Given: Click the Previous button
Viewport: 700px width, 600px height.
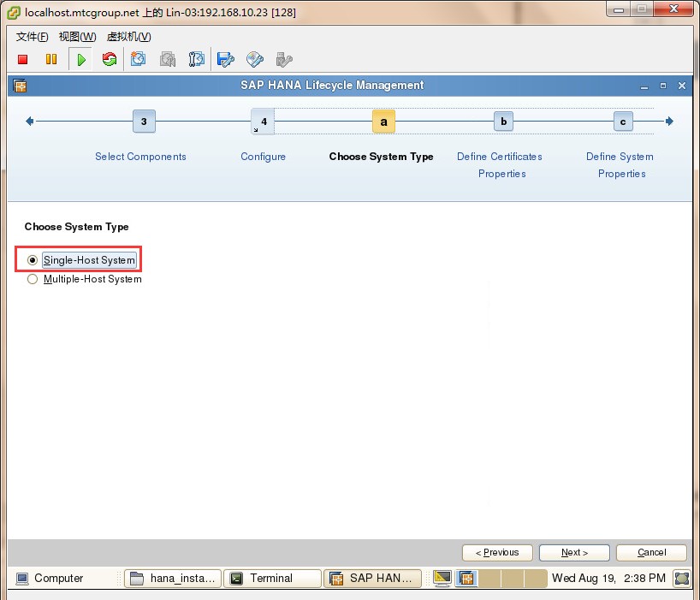Looking at the screenshot, I should [497, 553].
